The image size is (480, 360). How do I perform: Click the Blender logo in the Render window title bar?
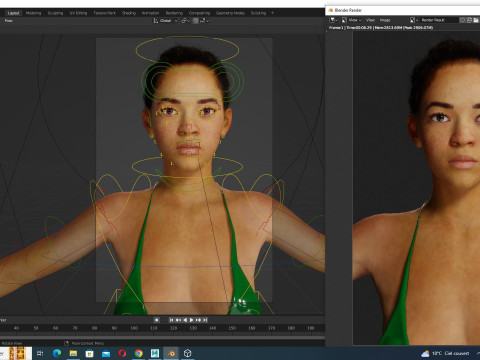coord(331,10)
